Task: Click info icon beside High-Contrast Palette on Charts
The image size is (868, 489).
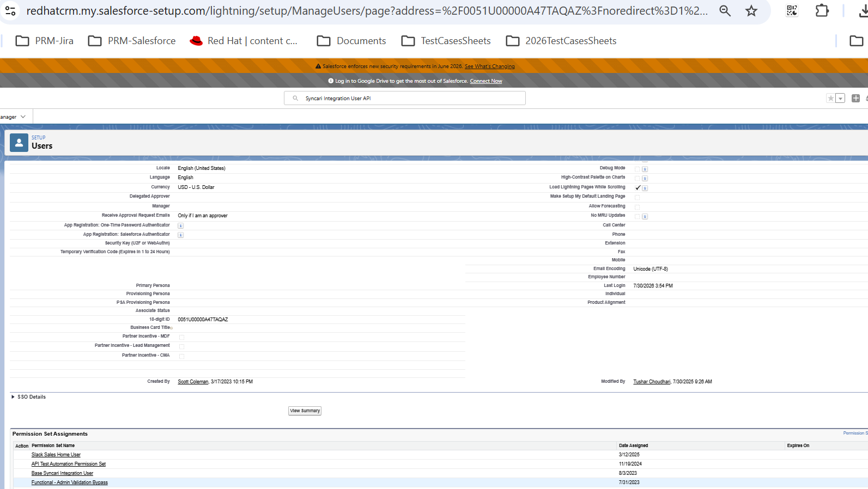Action: click(x=645, y=179)
